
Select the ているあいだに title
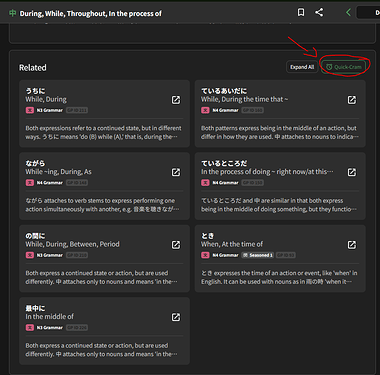point(224,91)
